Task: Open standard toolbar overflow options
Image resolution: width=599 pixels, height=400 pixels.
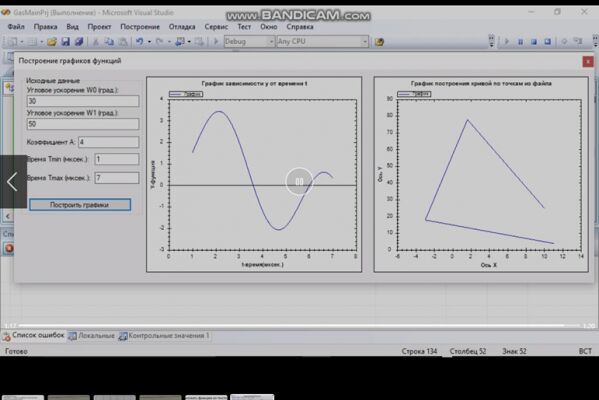Action: tap(491, 41)
